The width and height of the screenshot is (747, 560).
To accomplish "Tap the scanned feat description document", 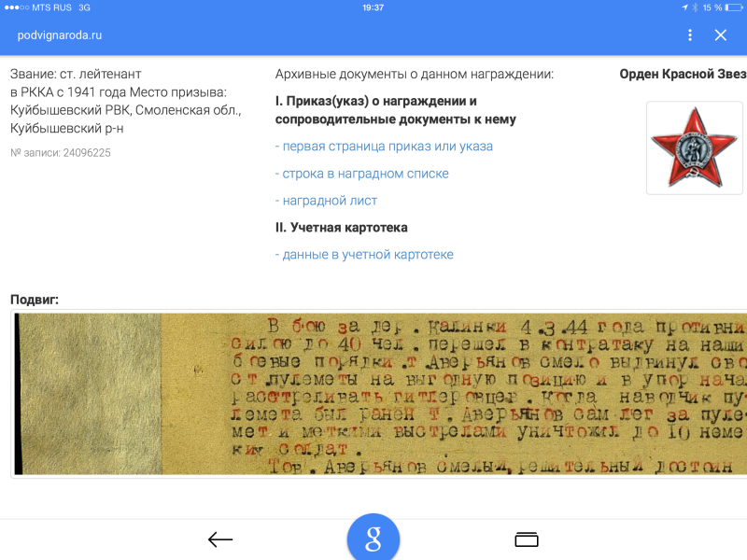I will click(x=380, y=394).
